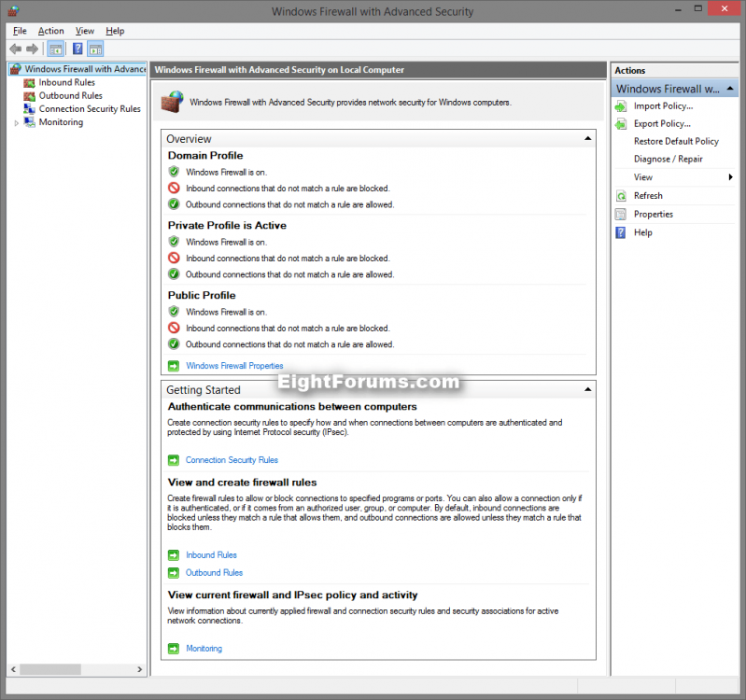Click the 'Public Profile' heading
The image size is (746, 700).
click(x=202, y=295)
